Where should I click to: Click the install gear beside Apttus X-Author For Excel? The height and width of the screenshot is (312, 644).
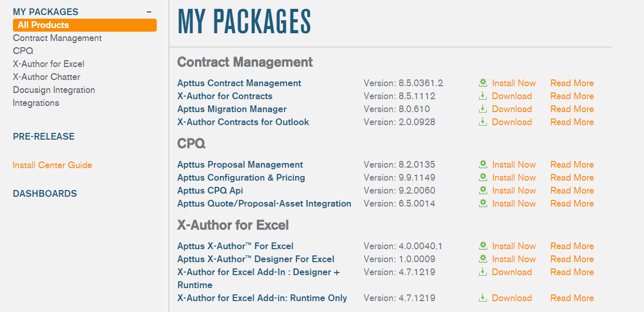(x=482, y=246)
